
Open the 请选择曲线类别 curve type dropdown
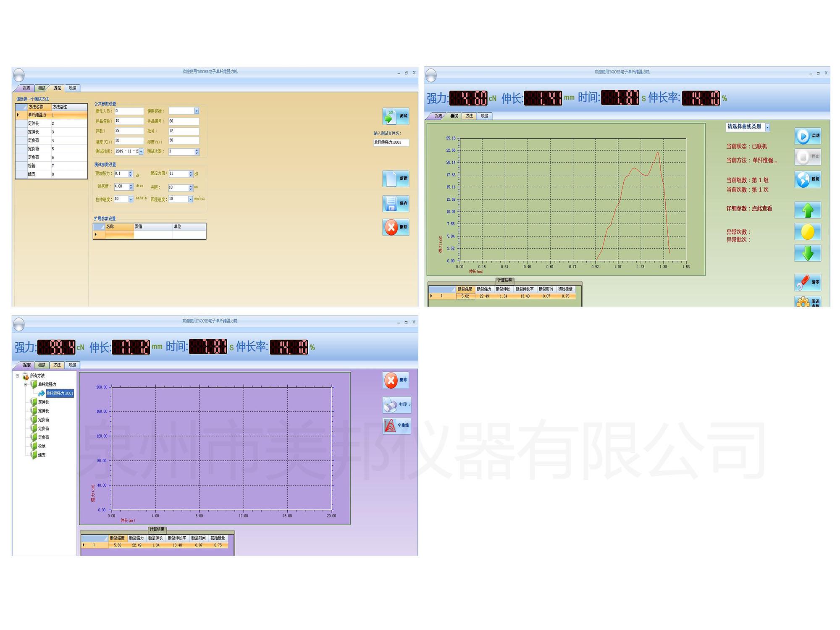click(767, 127)
